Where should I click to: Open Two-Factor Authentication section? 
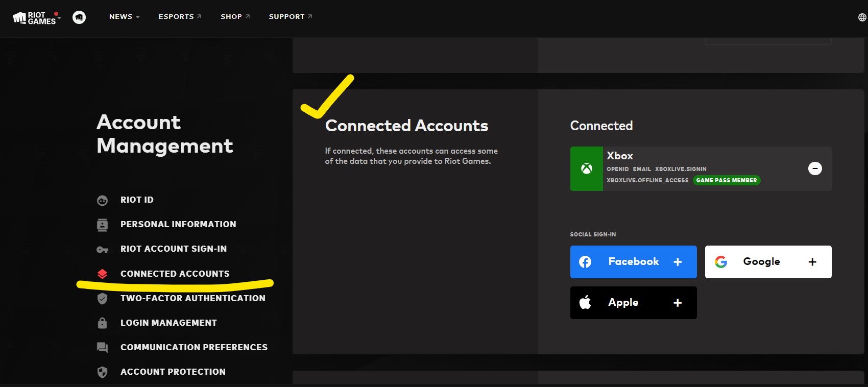(x=193, y=298)
